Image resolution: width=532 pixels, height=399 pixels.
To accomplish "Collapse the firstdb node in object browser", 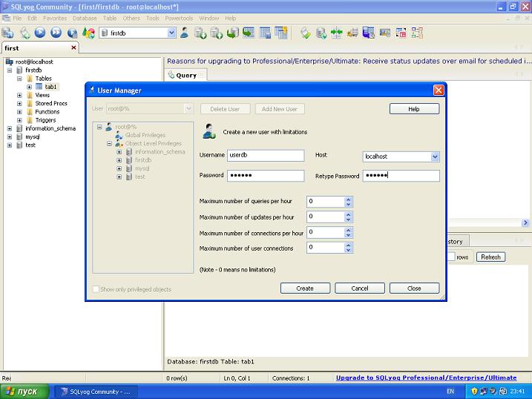I will click(x=10, y=70).
